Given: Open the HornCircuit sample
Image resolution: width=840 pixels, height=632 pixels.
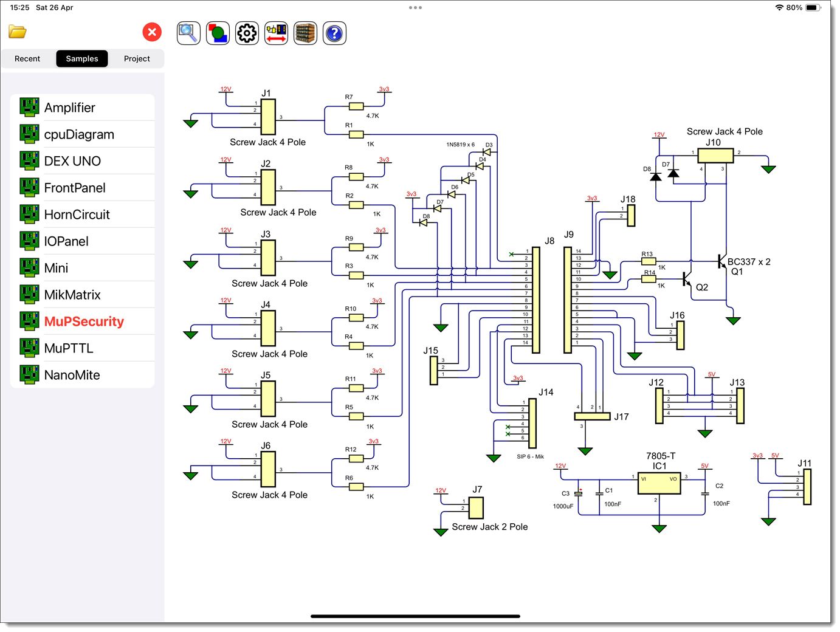Looking at the screenshot, I should (x=83, y=215).
